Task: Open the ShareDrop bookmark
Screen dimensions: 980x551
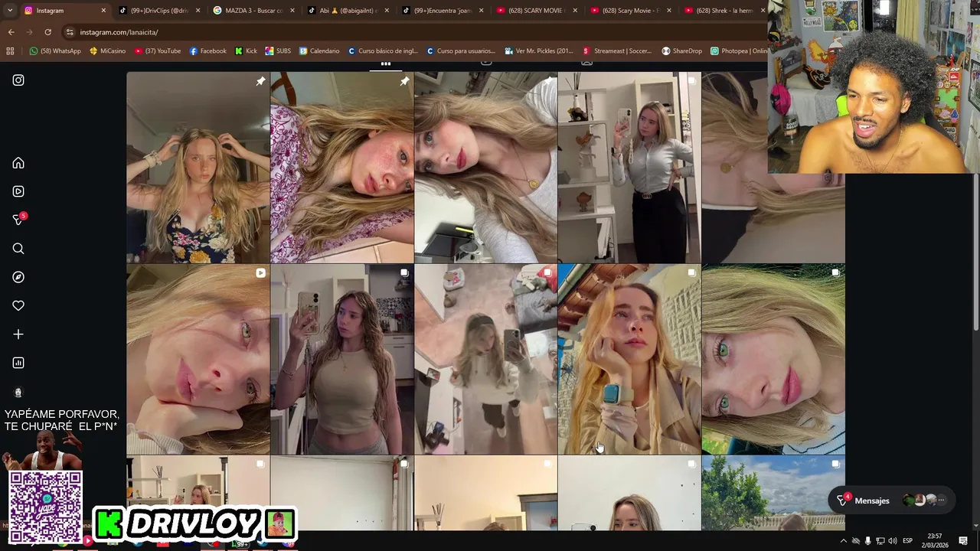Action: pos(681,51)
